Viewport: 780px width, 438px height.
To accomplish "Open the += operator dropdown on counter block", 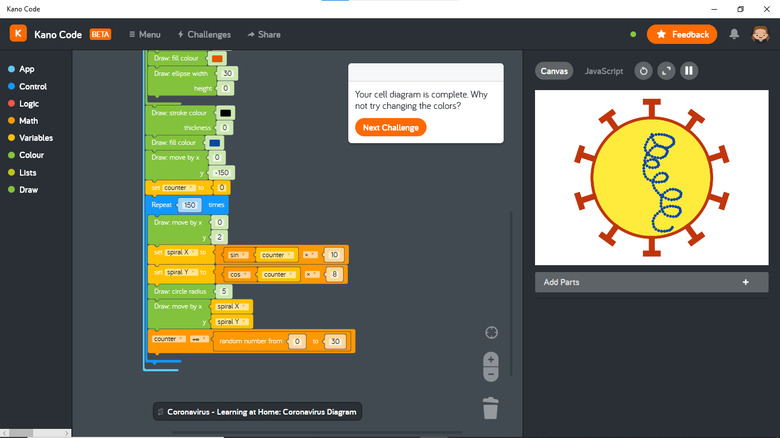I will pyautogui.click(x=199, y=339).
